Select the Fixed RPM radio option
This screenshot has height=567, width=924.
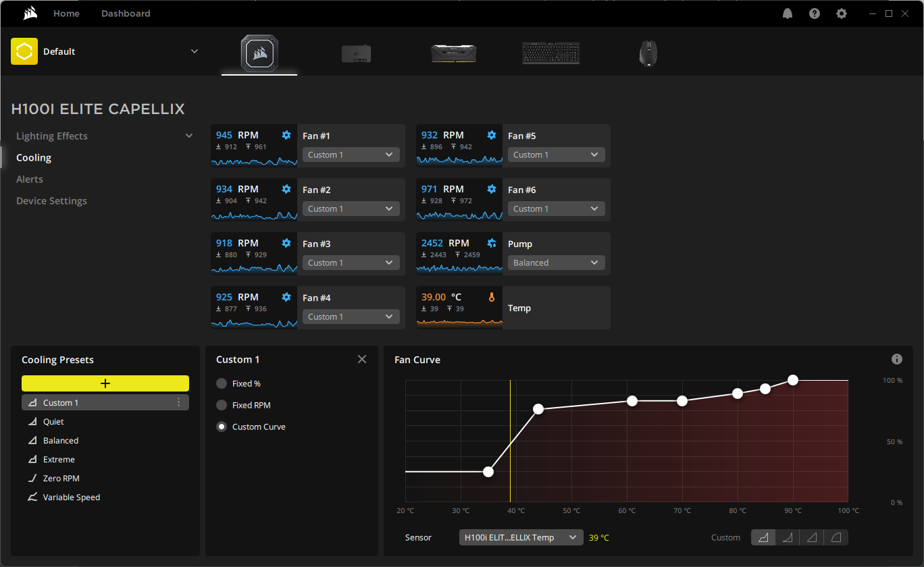click(222, 405)
